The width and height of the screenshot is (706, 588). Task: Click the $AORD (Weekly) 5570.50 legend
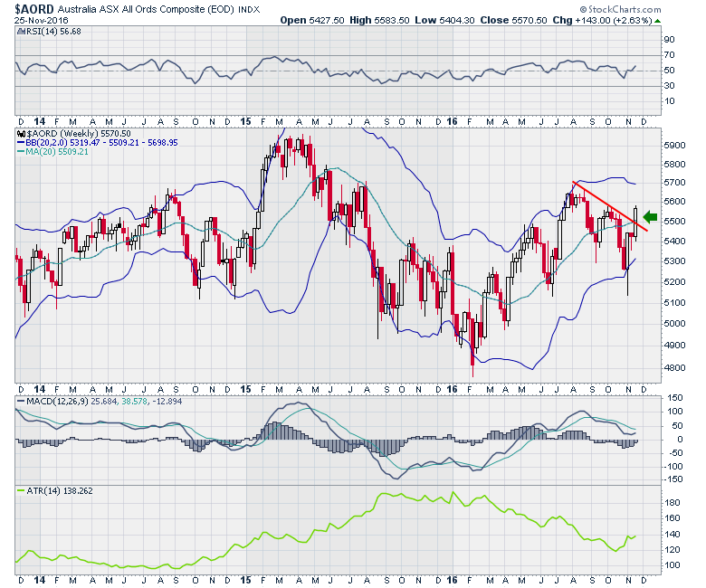79,134
